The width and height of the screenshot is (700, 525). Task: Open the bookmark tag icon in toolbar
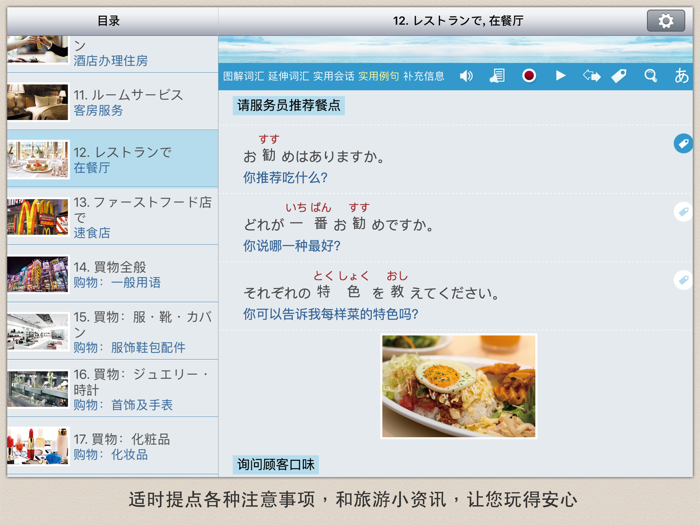pyautogui.click(x=619, y=76)
